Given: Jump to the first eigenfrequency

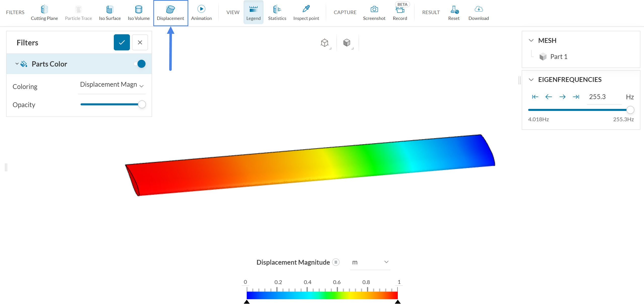Looking at the screenshot, I should pyautogui.click(x=535, y=97).
